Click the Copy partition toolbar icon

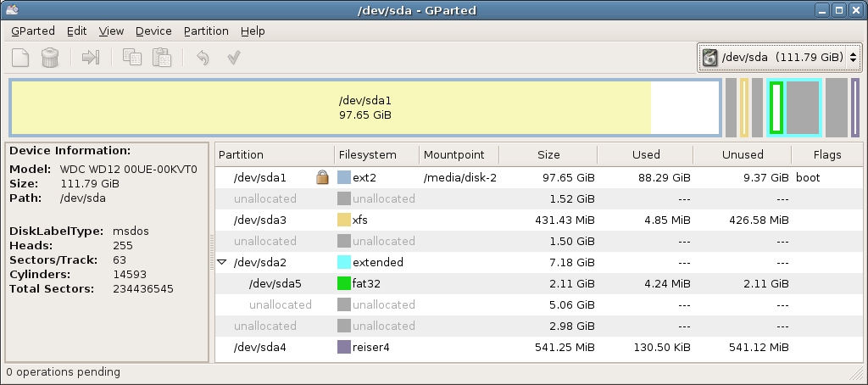pos(131,57)
